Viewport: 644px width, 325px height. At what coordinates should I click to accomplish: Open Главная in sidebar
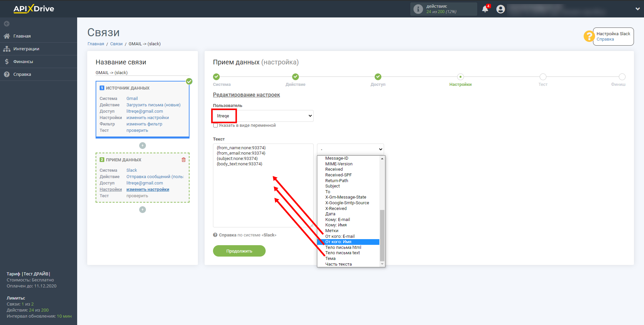[x=38, y=36]
